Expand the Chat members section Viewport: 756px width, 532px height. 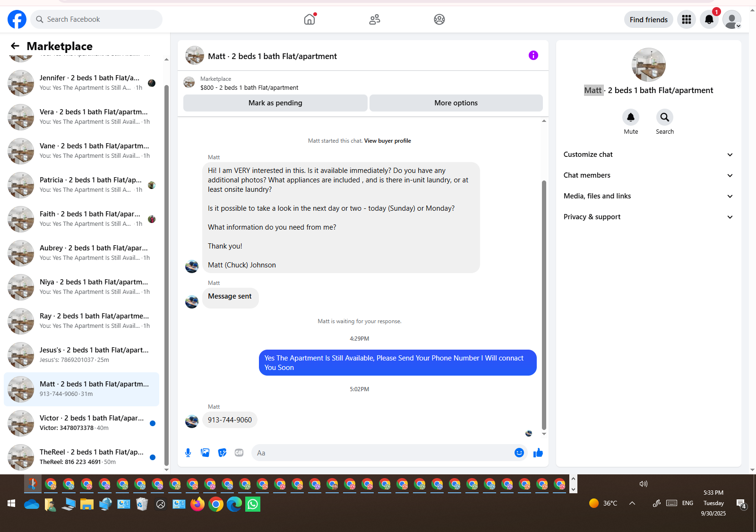[x=649, y=175]
